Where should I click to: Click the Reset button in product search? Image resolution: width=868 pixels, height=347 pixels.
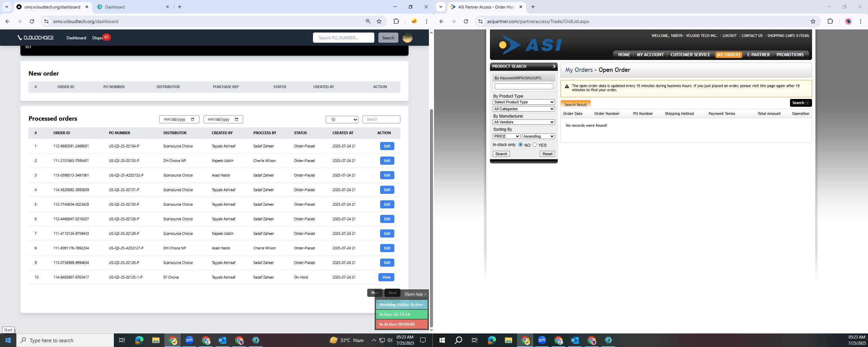pos(547,154)
